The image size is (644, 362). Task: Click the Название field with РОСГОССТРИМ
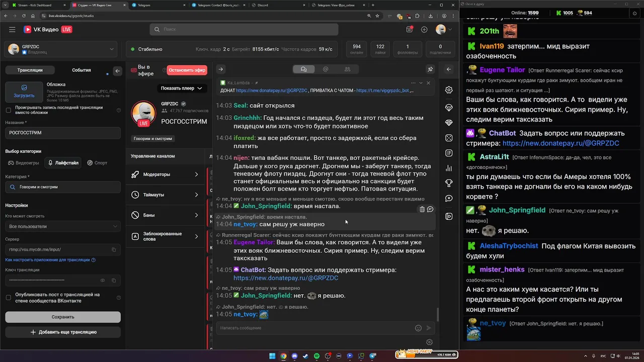pyautogui.click(x=63, y=133)
